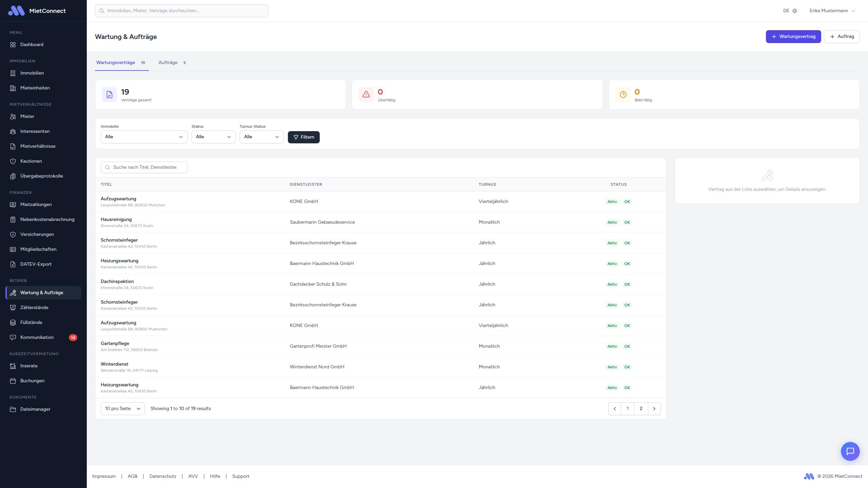868x488 pixels.
Task: Click the Überfällig warning triangle icon
Action: pos(366,95)
